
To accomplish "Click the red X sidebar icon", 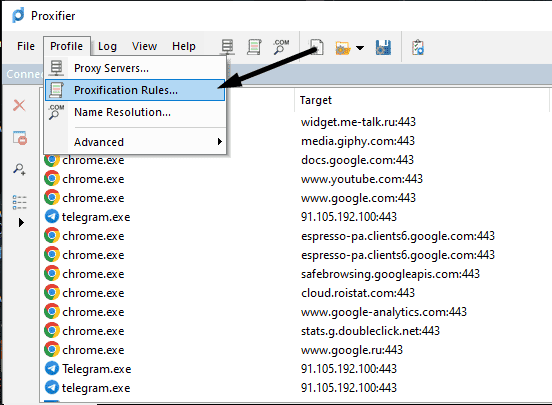I will coord(19,105).
